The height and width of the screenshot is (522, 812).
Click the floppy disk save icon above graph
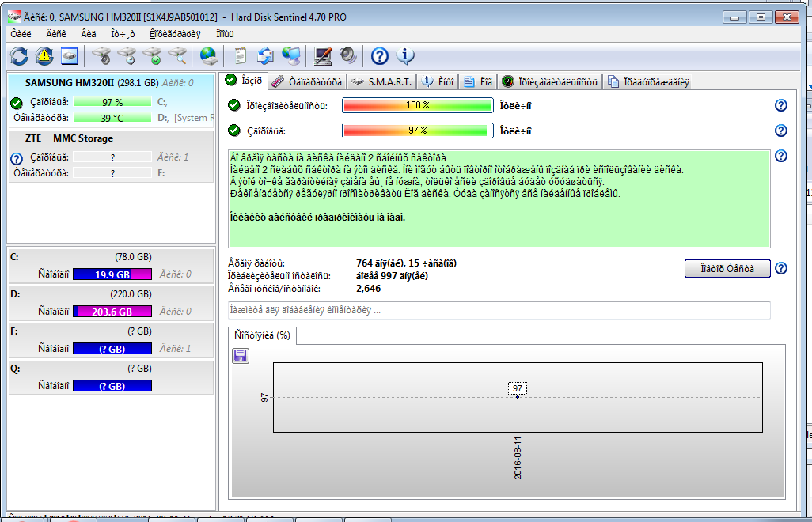[240, 356]
